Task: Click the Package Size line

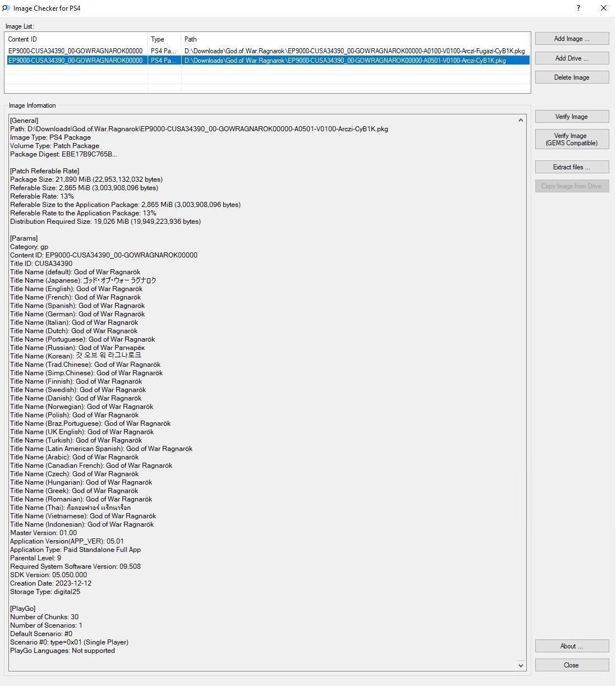Action: click(86, 179)
